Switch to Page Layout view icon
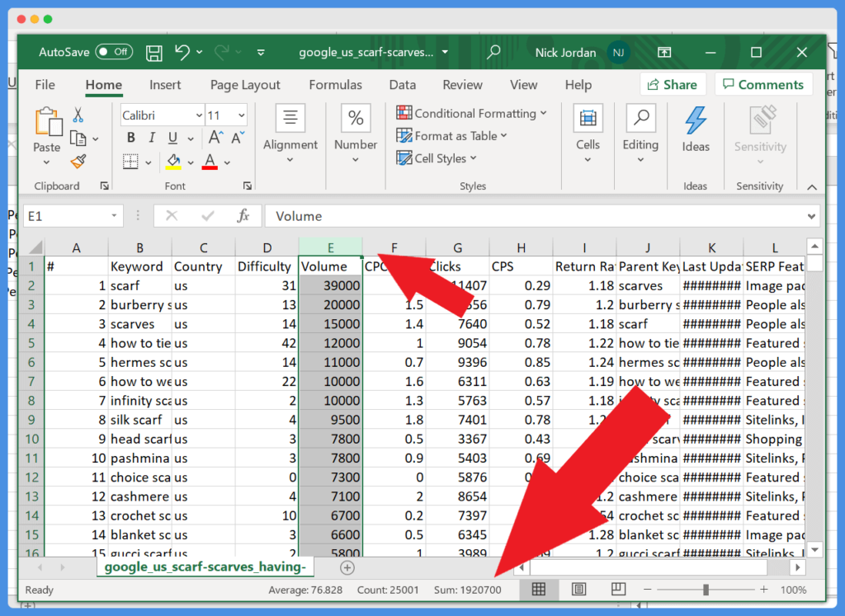Screen dimensions: 845x616 coord(578,590)
